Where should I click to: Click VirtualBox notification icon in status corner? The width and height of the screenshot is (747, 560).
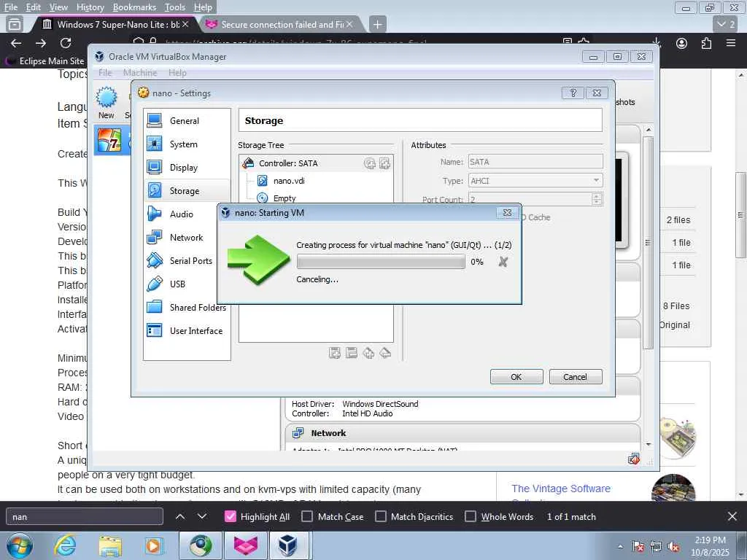click(x=634, y=459)
